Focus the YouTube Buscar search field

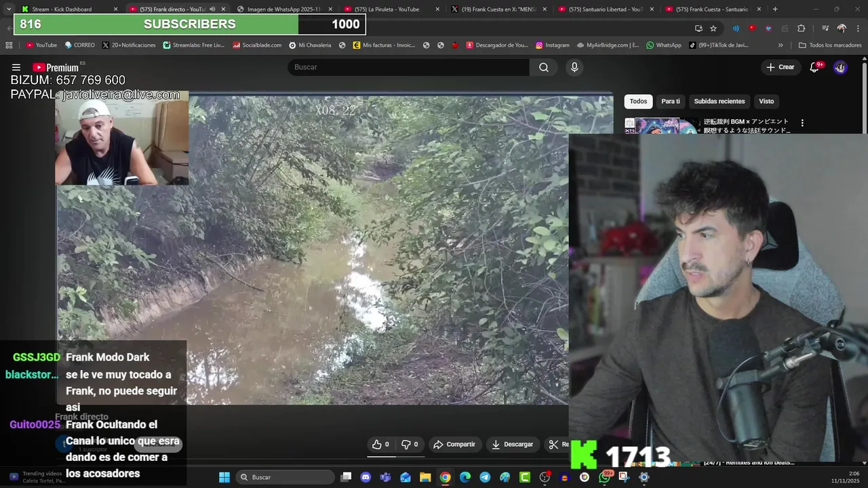[x=408, y=67]
